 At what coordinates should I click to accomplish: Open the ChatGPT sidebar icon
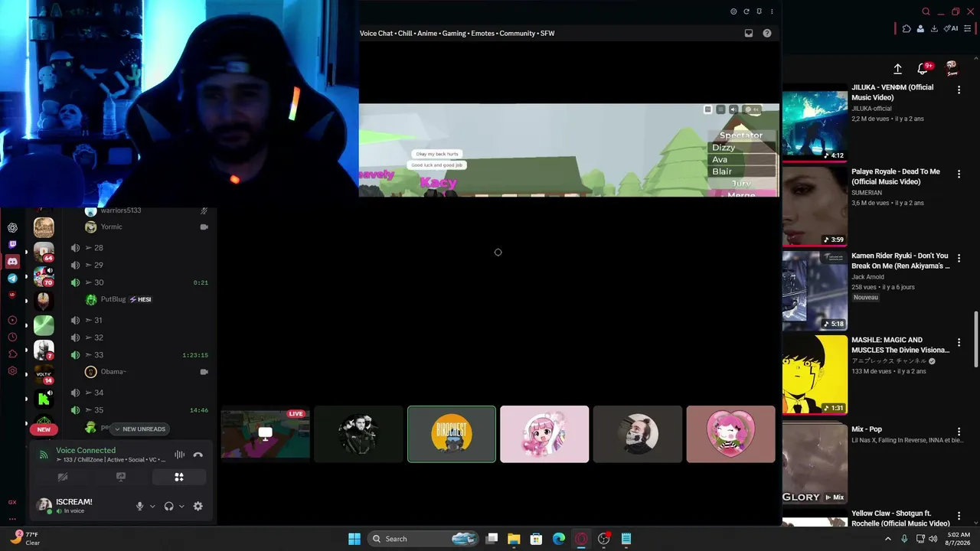[12, 227]
